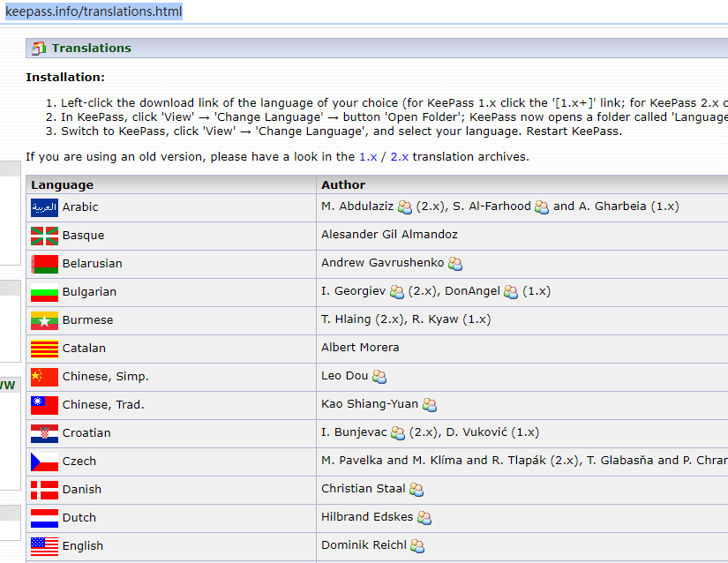This screenshot has width=728, height=563.
Task: Open contact icon beside Kao Shiang-Yuan
Action: (430, 405)
